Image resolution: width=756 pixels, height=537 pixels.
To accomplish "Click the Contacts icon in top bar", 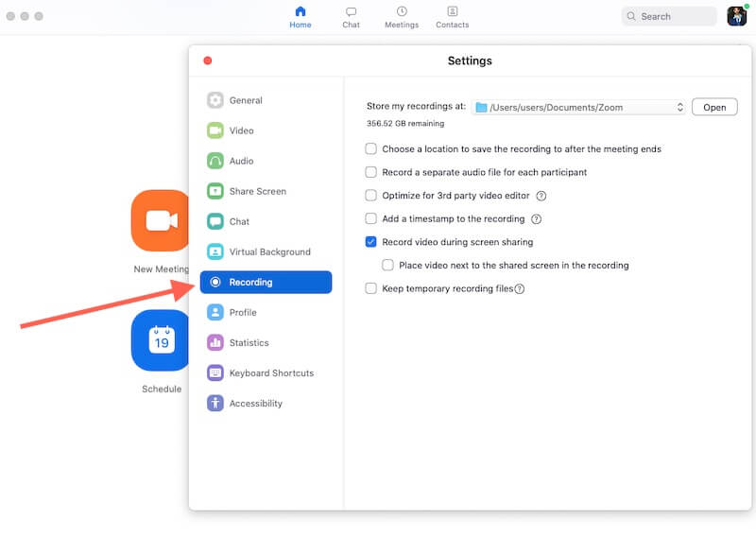I will click(x=453, y=11).
